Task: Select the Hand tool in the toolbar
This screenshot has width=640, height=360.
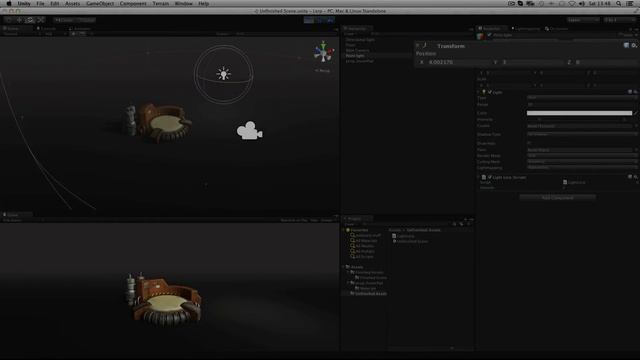Action: coord(9,20)
